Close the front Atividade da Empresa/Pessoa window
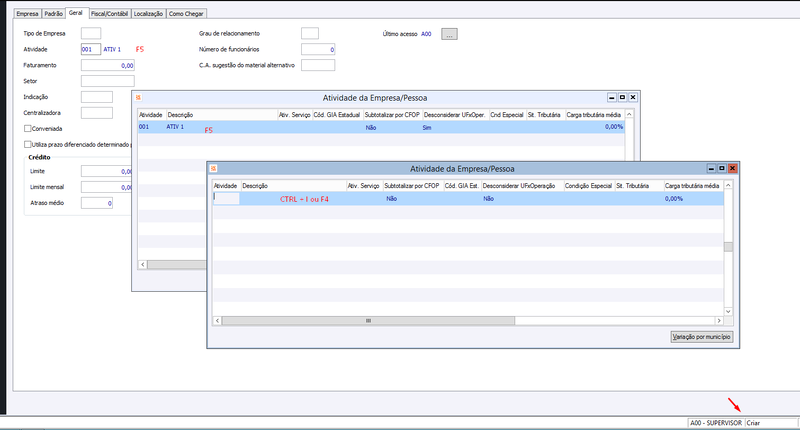800x430 pixels. click(x=732, y=168)
